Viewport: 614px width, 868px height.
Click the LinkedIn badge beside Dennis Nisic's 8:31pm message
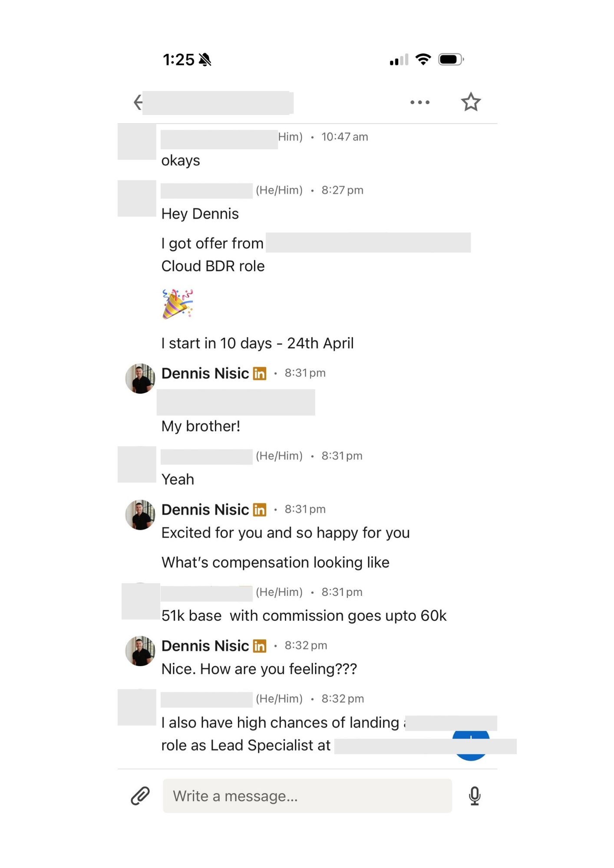click(260, 373)
